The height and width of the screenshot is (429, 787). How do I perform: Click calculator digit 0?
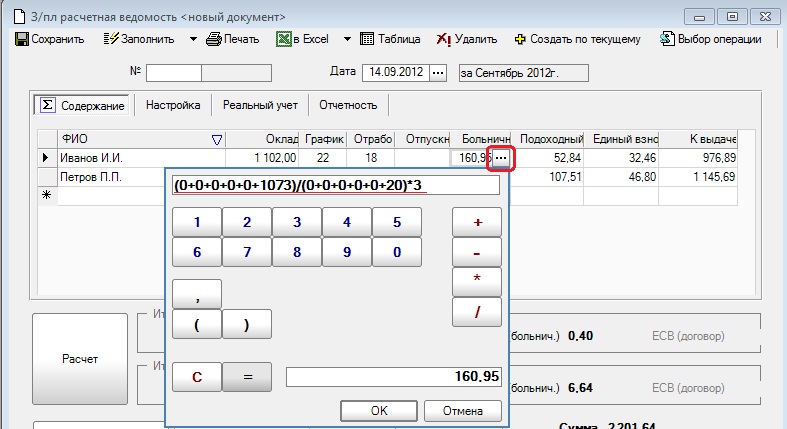pyautogui.click(x=397, y=252)
